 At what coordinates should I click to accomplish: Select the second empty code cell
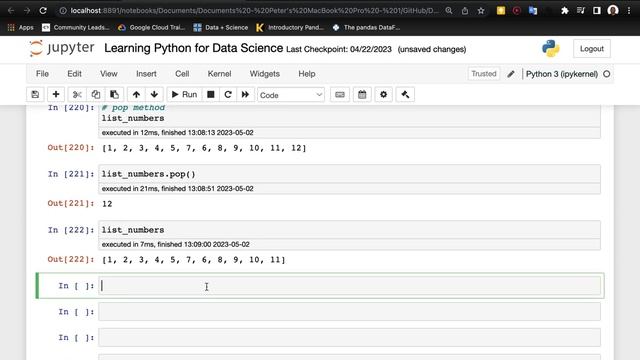[x=349, y=312]
